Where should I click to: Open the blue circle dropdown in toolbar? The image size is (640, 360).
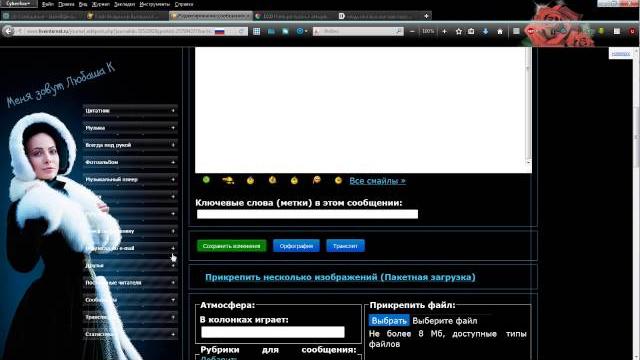point(302,31)
